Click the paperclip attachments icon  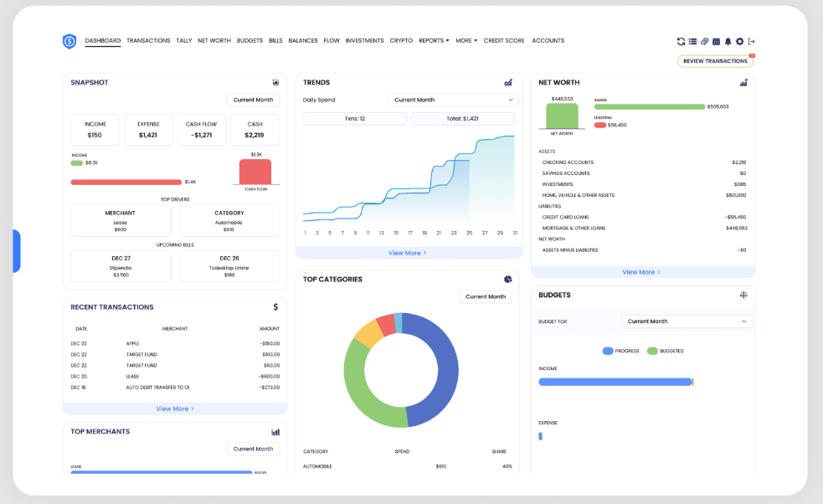(704, 42)
